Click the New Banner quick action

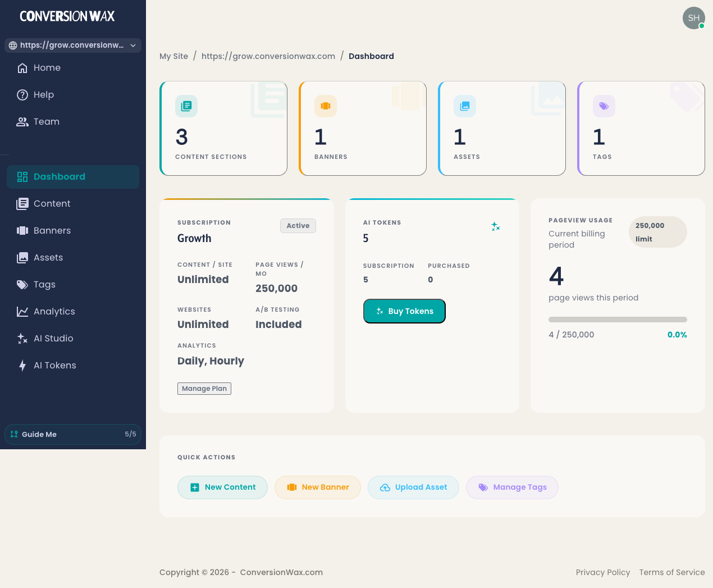pyautogui.click(x=318, y=487)
